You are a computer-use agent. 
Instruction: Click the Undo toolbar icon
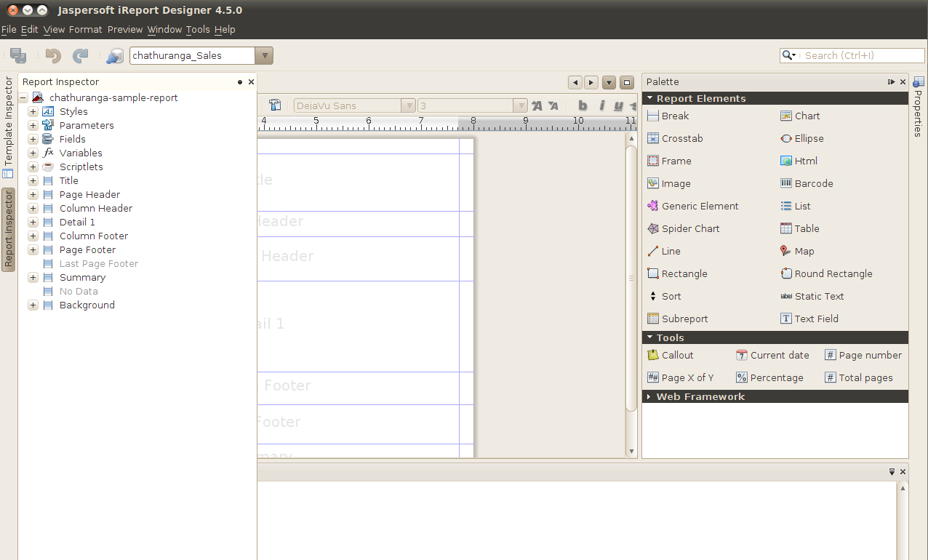[x=53, y=56]
